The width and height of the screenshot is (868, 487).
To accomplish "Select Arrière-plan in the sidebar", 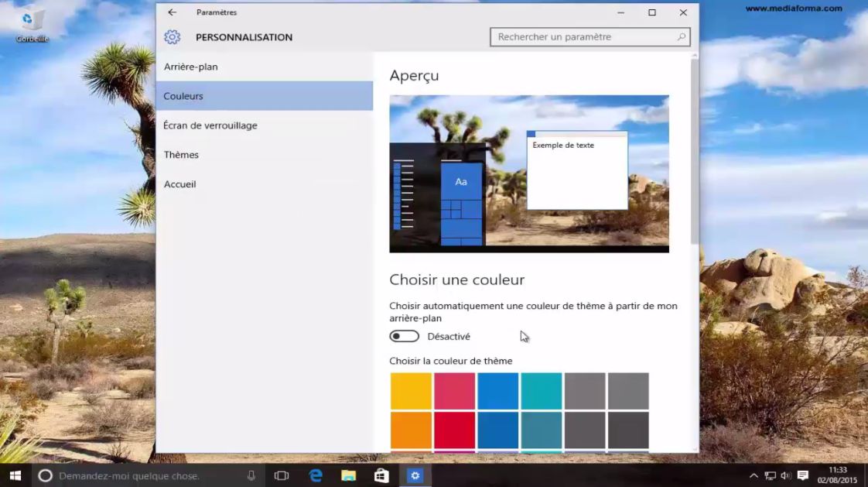I will (x=191, y=67).
